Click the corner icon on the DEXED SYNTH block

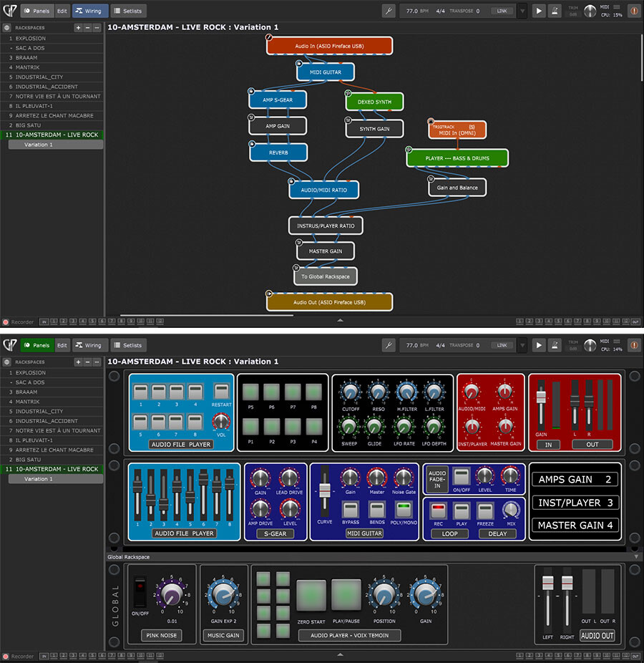point(348,93)
